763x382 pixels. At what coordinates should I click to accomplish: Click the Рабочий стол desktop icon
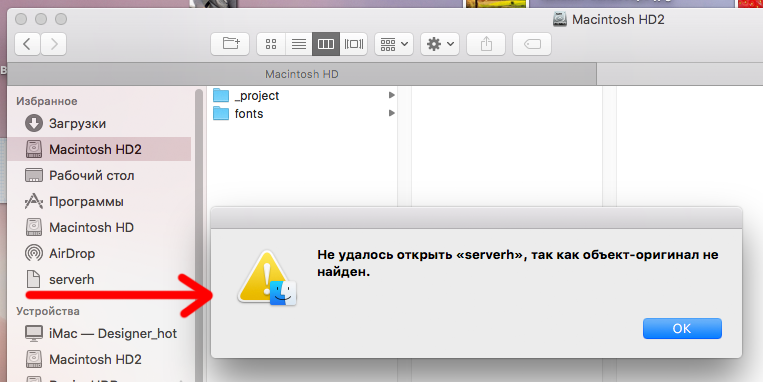pos(34,175)
